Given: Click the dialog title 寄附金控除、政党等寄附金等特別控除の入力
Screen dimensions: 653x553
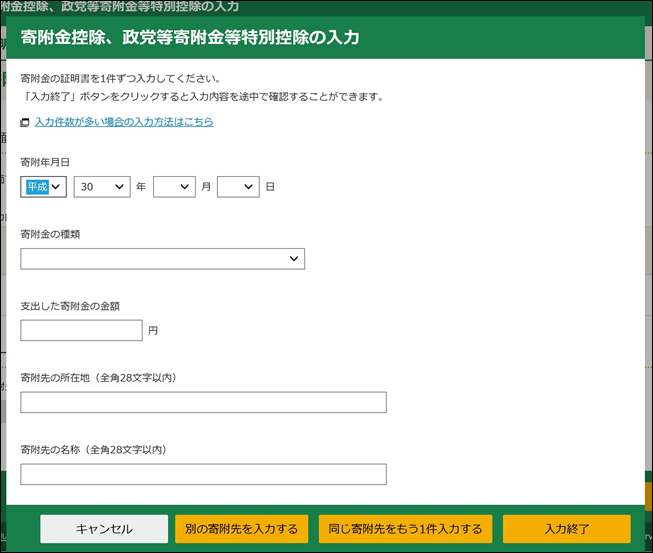Looking at the screenshot, I should pyautogui.click(x=190, y=37).
